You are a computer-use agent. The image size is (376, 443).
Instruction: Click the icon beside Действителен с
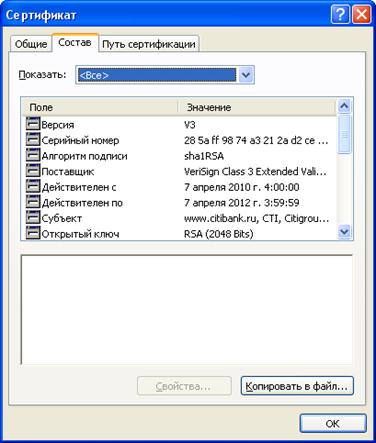[x=33, y=186]
